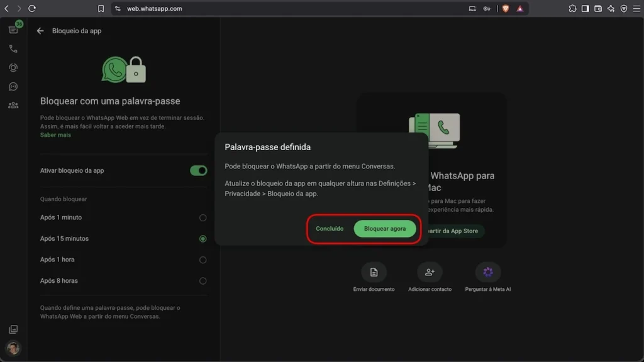Viewport: 644px width, 362px height.
Task: Select the Após 1 hora option
Action: click(203, 260)
